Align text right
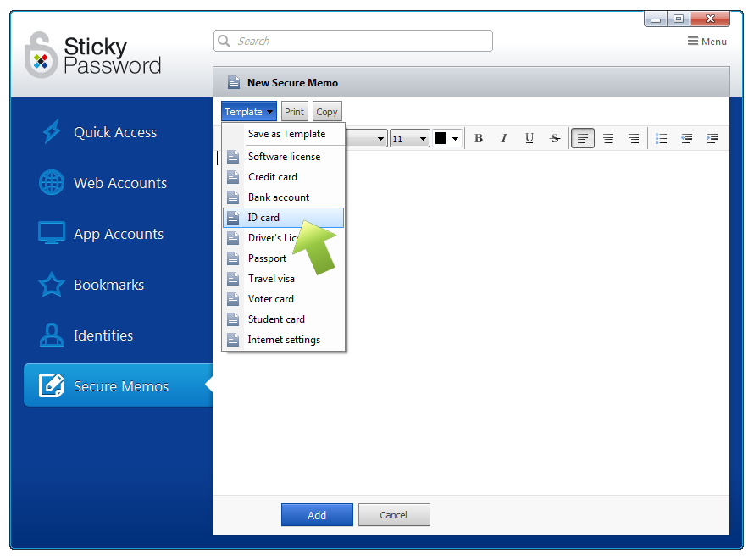The height and width of the screenshot is (560, 754). (x=634, y=138)
